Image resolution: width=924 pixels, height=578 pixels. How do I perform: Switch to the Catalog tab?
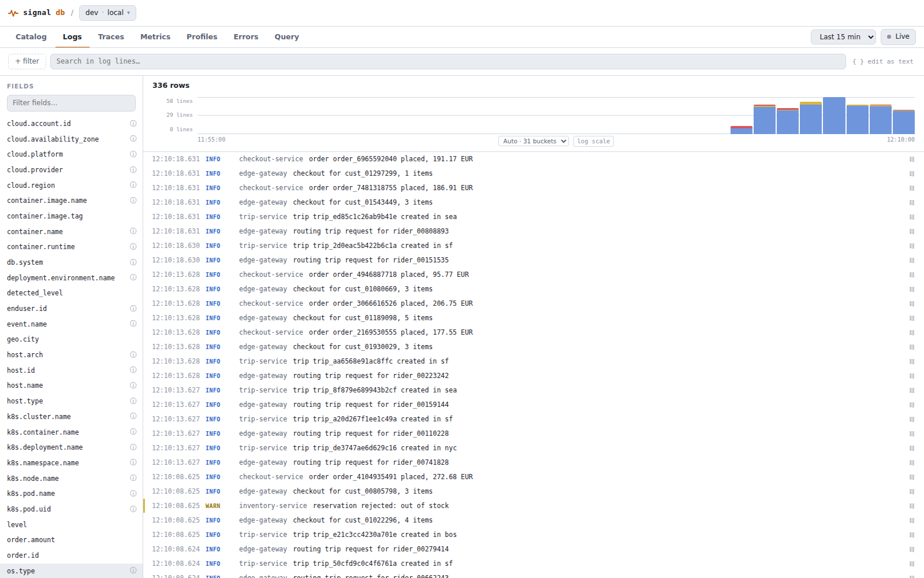pos(31,37)
